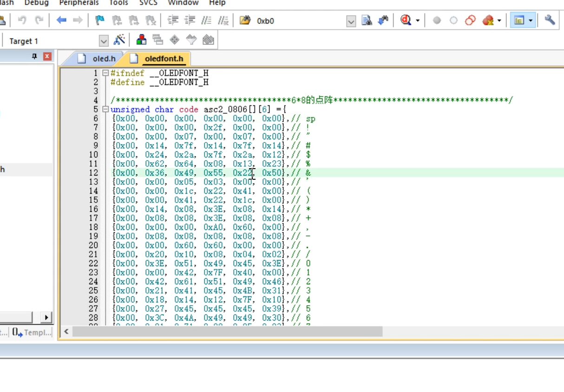Open the Window menu
The height and width of the screenshot is (392, 564).
[183, 3]
